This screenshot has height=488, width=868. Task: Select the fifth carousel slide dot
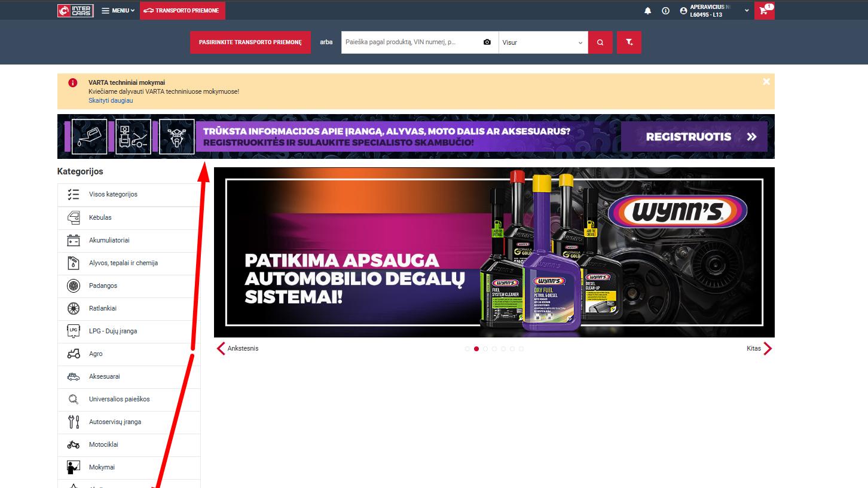click(503, 349)
